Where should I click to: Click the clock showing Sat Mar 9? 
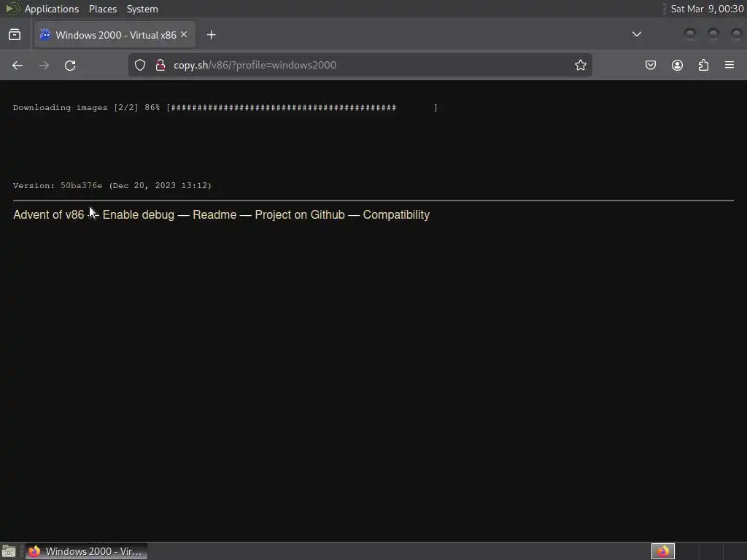(x=707, y=9)
